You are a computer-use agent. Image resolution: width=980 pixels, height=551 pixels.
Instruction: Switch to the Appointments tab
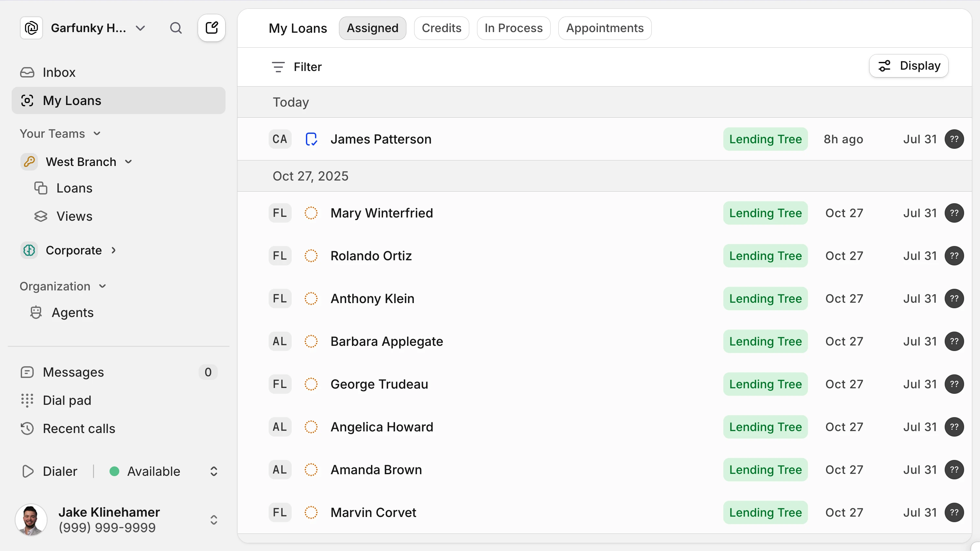point(604,28)
